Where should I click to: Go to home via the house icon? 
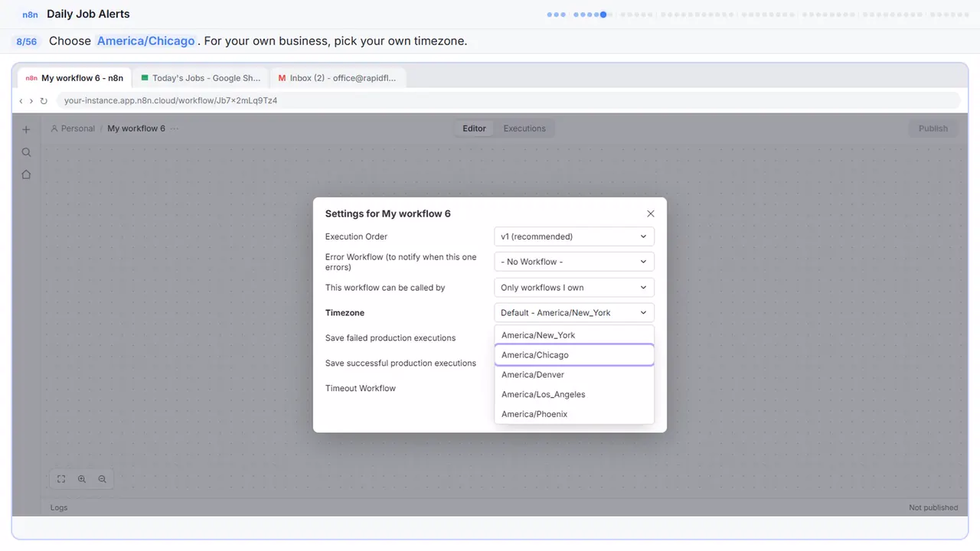point(26,174)
